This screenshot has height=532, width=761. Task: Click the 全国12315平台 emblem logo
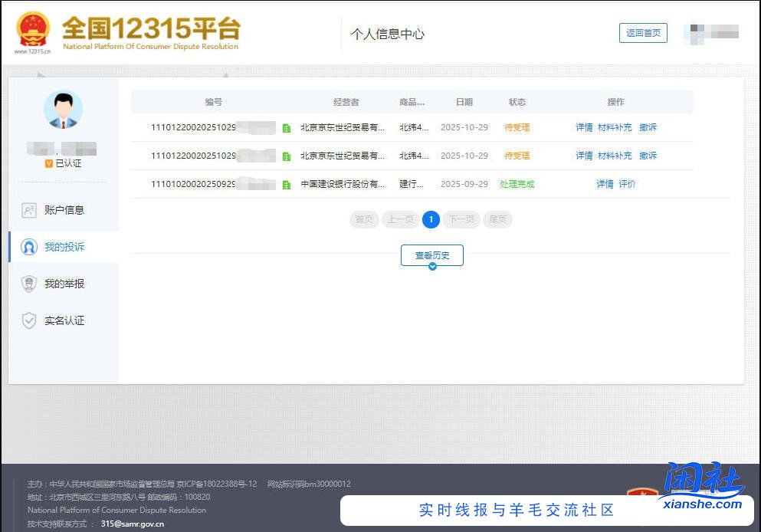pyautogui.click(x=32, y=29)
